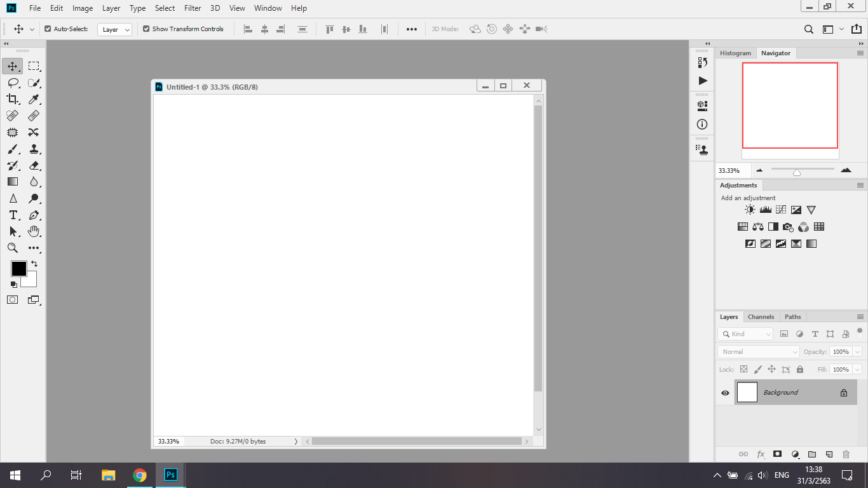Switch to the Channels tab

tap(761, 316)
